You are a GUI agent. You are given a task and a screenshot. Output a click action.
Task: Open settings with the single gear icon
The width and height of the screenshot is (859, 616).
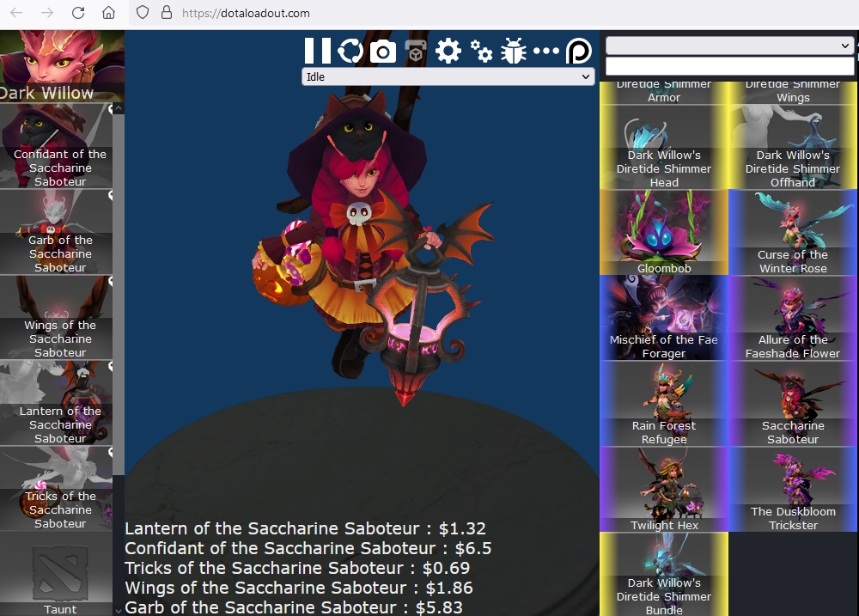point(448,51)
